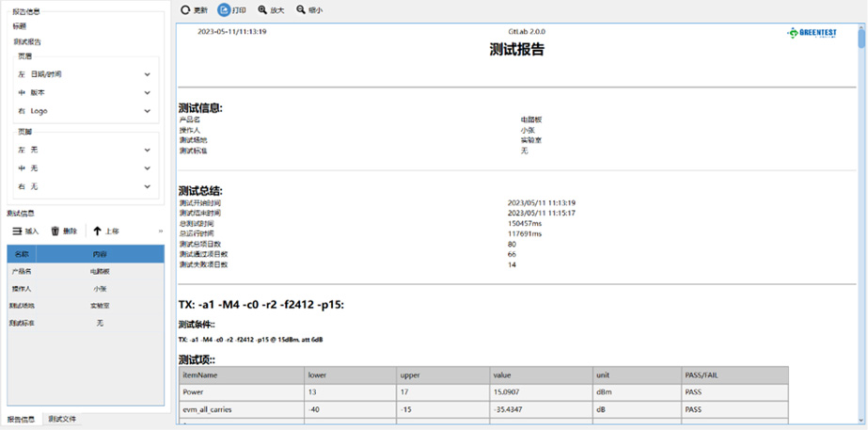The height and width of the screenshot is (430, 868).
Task: Open footer right 无 dropdown
Action: pos(147,187)
